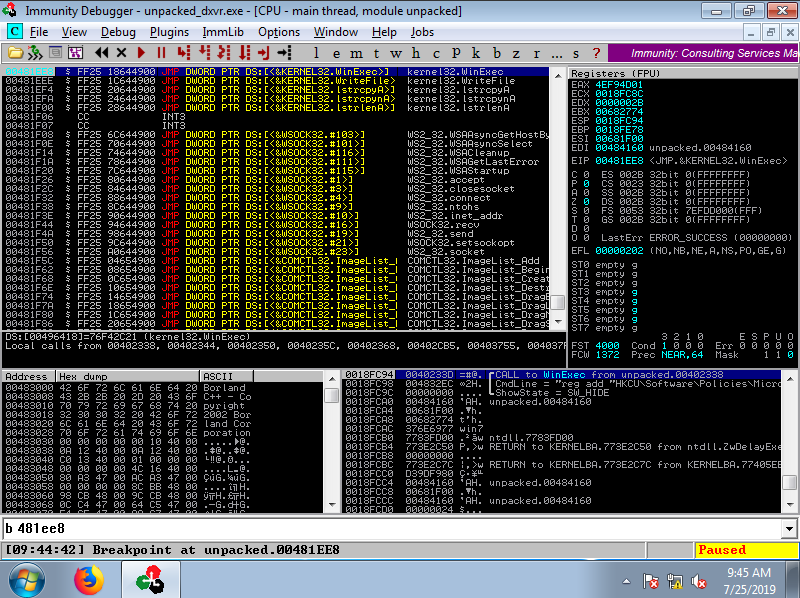
Task: Show CPU window via 'c' button
Action: 436,53
